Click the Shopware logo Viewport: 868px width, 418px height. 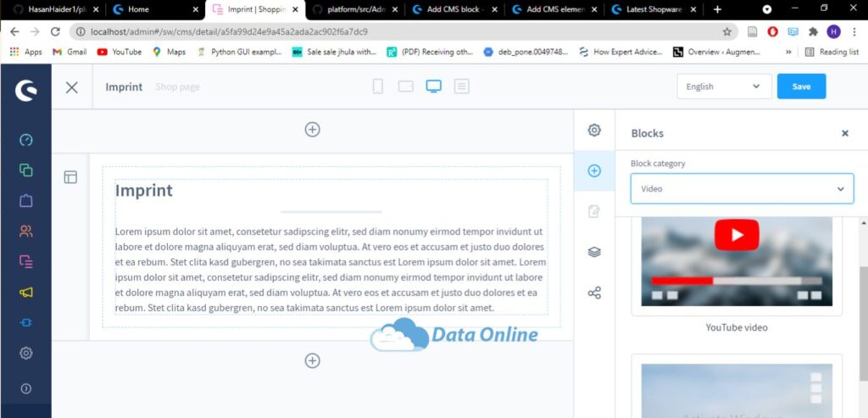point(26,90)
